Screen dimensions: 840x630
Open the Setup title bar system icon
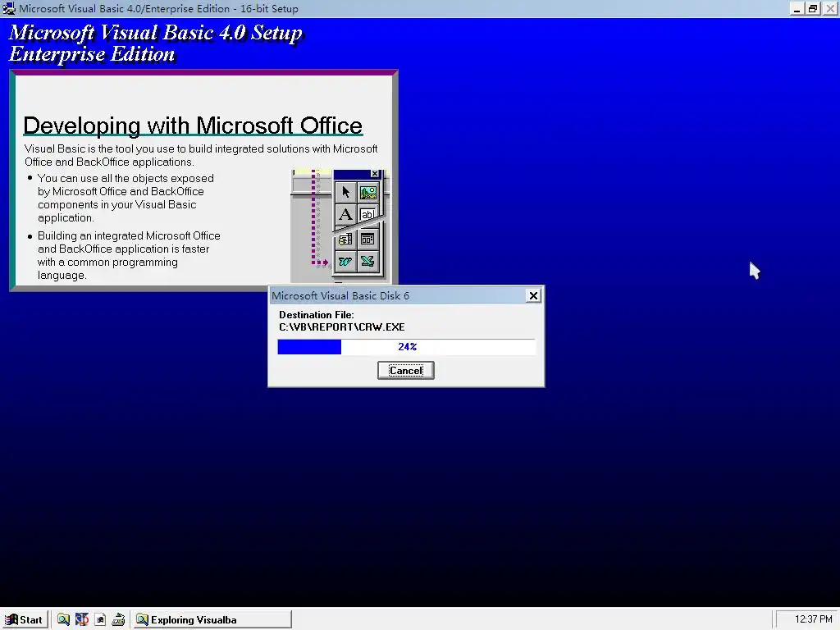[9, 8]
